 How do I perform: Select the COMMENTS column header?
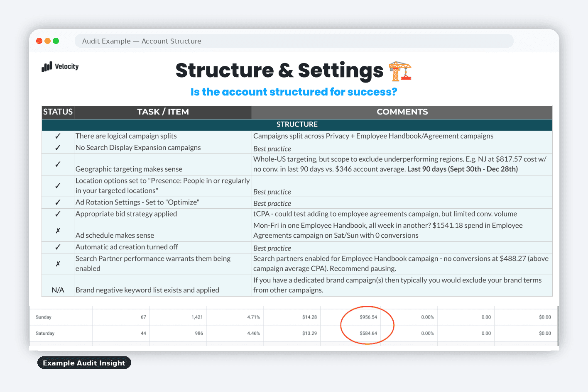click(x=402, y=112)
